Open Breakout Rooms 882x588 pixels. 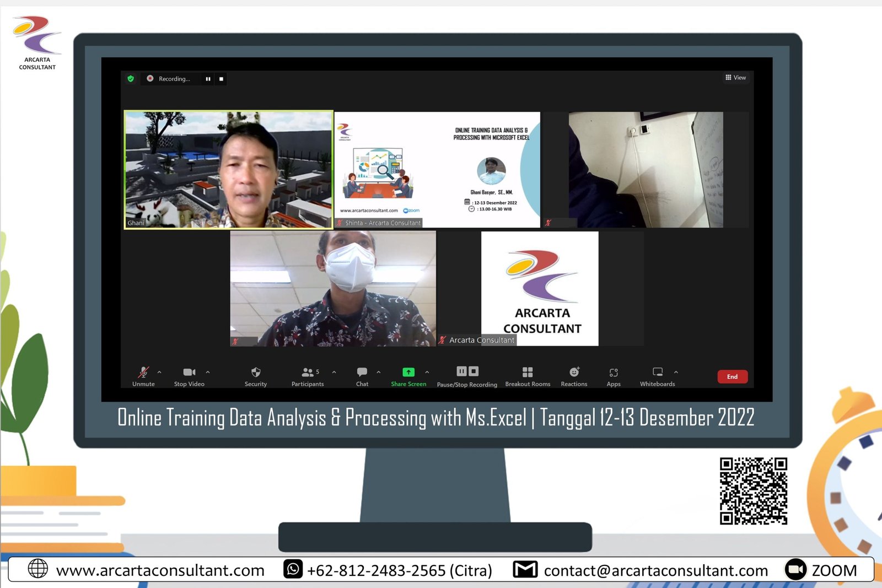pos(528,376)
